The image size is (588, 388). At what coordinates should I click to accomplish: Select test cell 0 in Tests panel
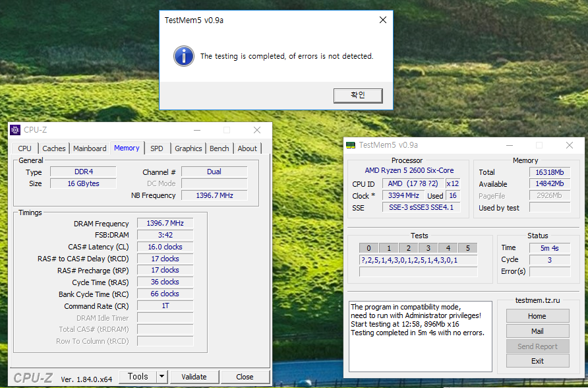coord(368,247)
